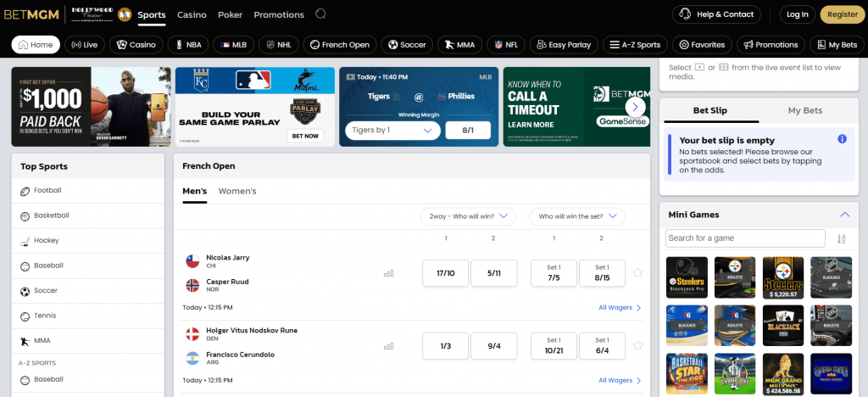Switch to the Casino top menu

tap(192, 15)
